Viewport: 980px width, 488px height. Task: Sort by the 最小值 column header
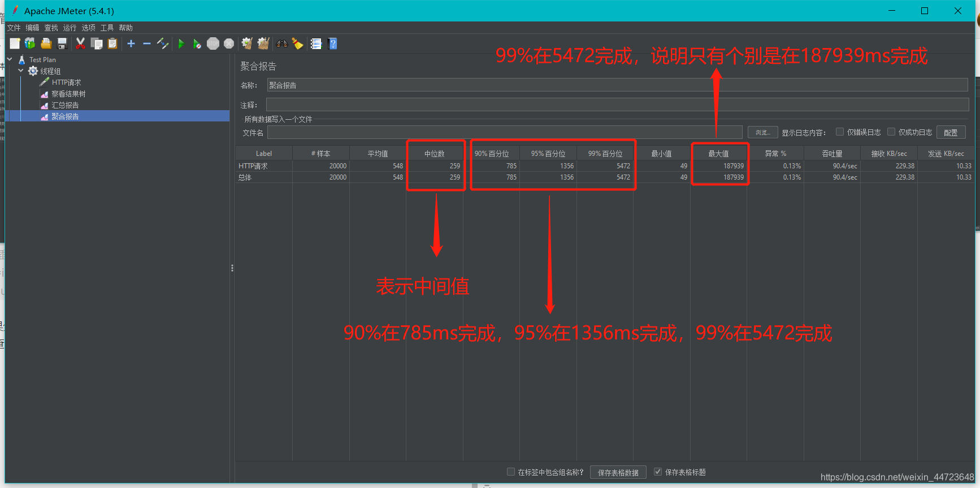pos(662,154)
